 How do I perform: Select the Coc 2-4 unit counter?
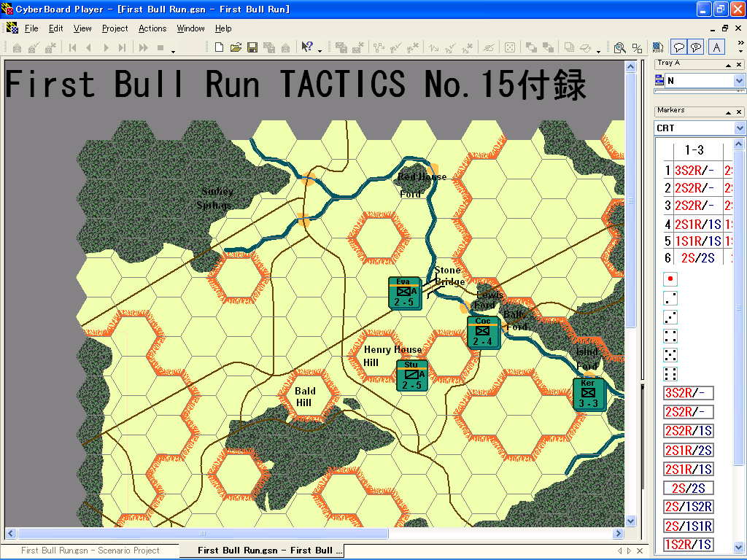click(x=484, y=332)
